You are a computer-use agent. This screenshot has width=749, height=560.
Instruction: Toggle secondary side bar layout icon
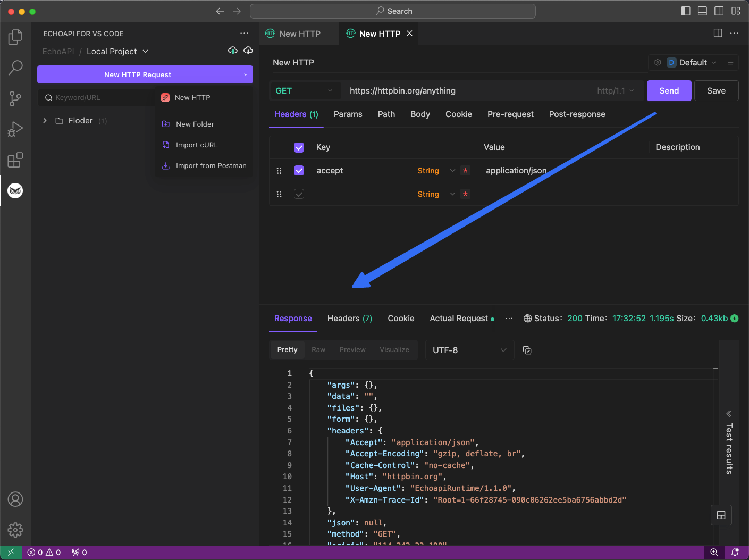pos(719,11)
